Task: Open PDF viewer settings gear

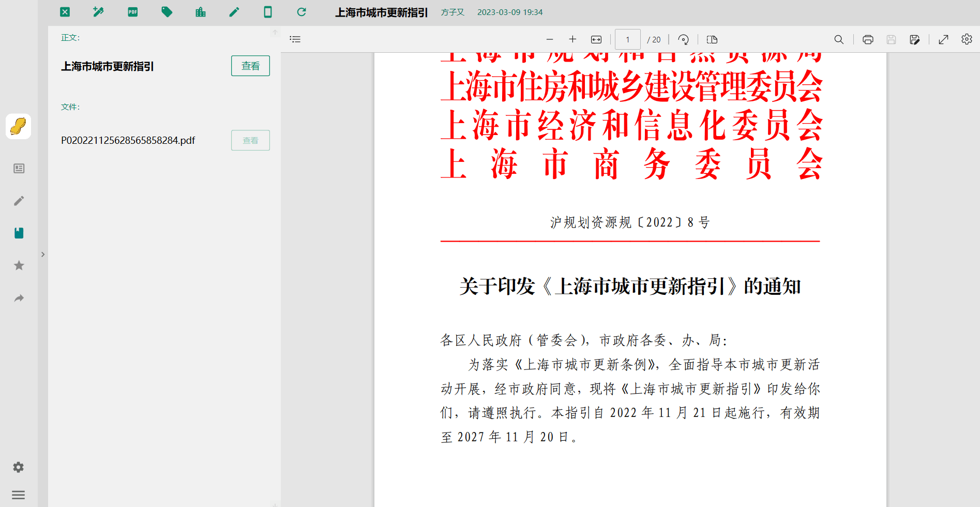Action: (x=967, y=39)
